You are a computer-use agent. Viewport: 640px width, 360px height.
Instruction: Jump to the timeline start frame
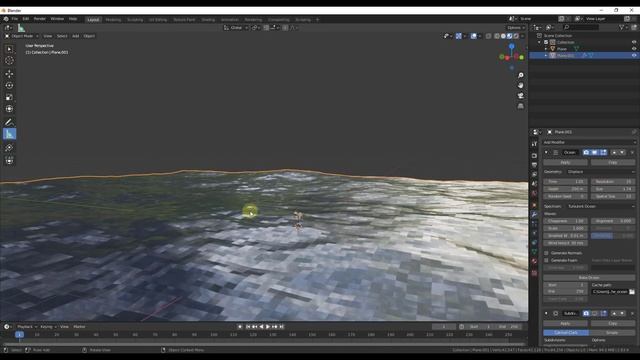(x=248, y=327)
